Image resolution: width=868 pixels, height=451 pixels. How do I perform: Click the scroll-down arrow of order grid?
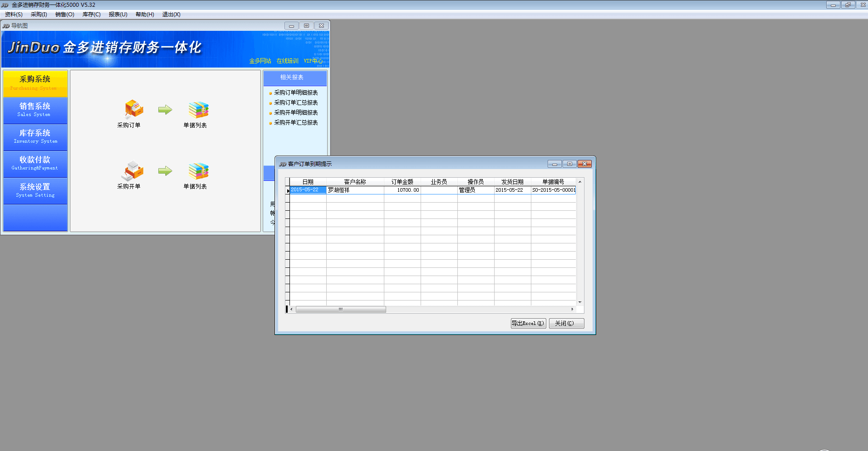[x=579, y=302]
